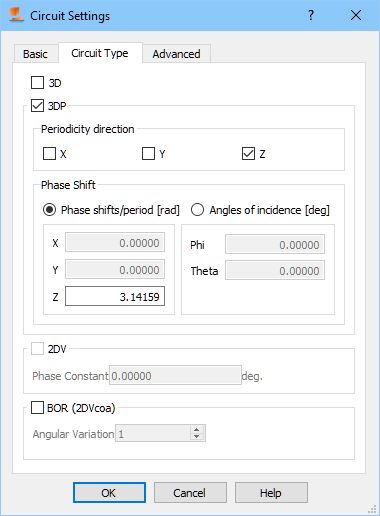Enable the BOR (2DVcoa) checkbox

[x=37, y=407]
